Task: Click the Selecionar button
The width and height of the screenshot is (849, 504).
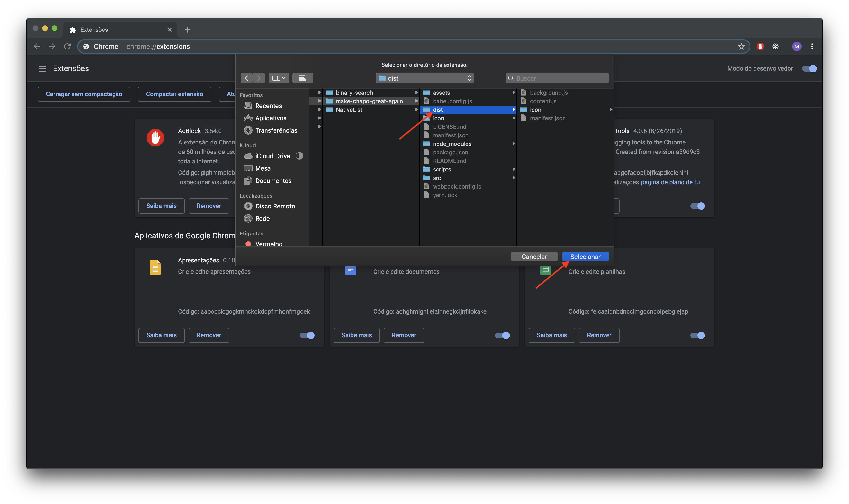Action: [x=585, y=256]
